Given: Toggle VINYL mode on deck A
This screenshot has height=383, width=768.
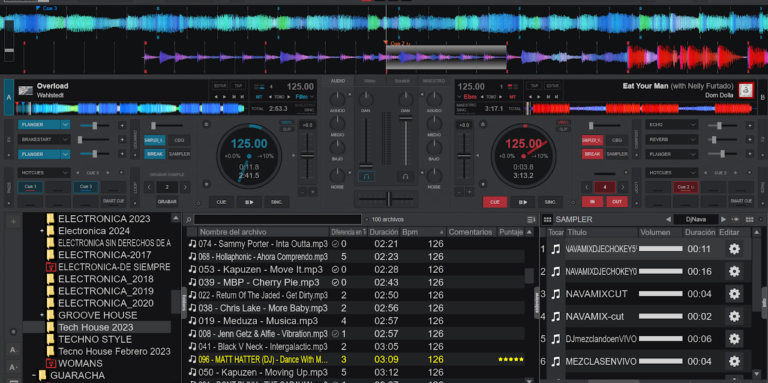Looking at the screenshot, I should point(287,122).
